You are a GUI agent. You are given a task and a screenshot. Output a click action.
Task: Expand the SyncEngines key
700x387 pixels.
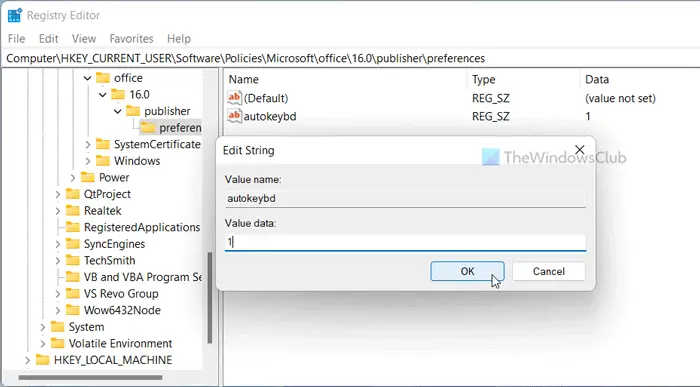[58, 244]
